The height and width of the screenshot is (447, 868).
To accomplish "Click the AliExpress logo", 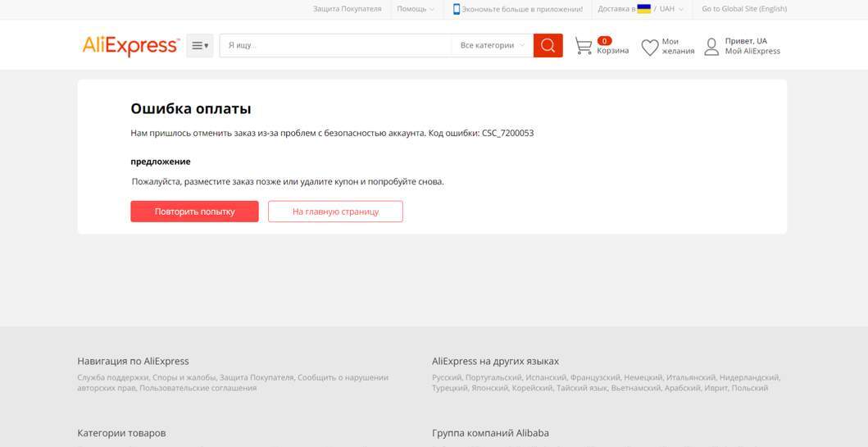I will (x=130, y=46).
